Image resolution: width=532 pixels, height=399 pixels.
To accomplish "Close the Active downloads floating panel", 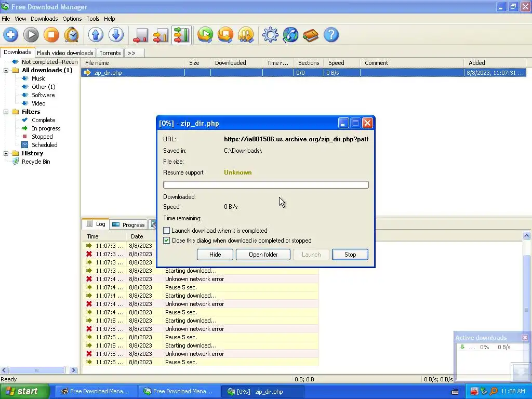I will (525, 338).
